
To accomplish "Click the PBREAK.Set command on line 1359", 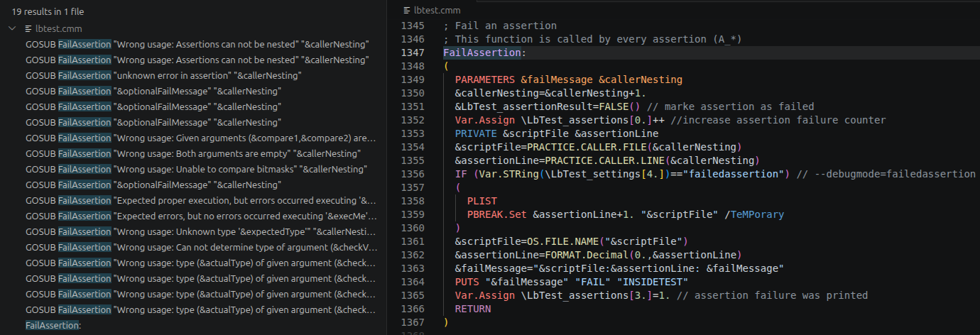I will 496,214.
